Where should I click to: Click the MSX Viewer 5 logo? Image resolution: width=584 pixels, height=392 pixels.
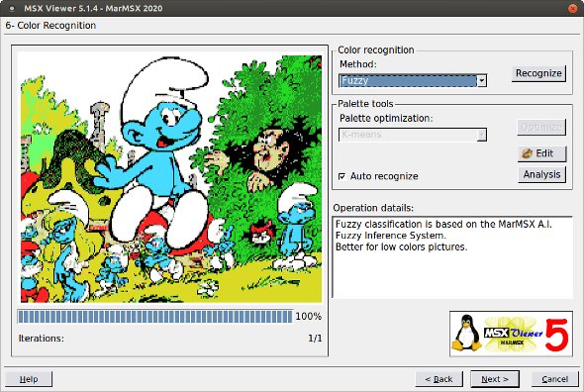tap(511, 334)
